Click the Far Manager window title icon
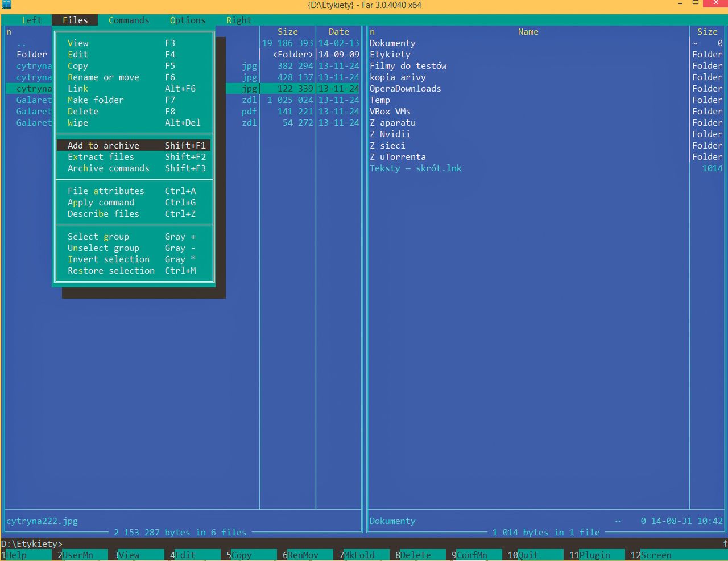This screenshot has width=728, height=561. (x=6, y=5)
